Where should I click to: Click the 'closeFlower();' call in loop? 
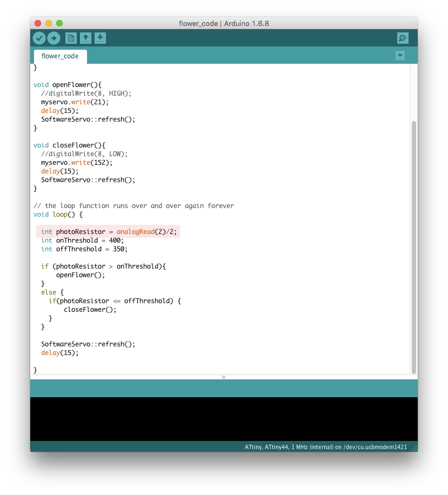90,310
